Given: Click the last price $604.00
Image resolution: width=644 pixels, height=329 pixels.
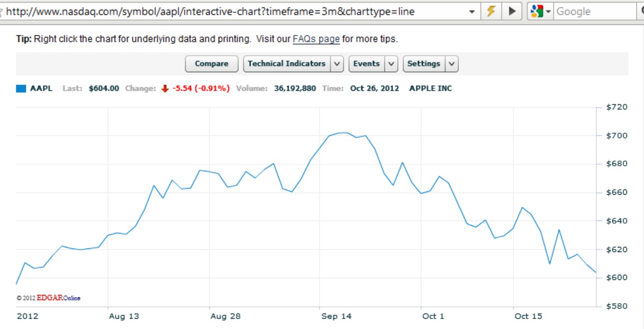Looking at the screenshot, I should pos(104,88).
